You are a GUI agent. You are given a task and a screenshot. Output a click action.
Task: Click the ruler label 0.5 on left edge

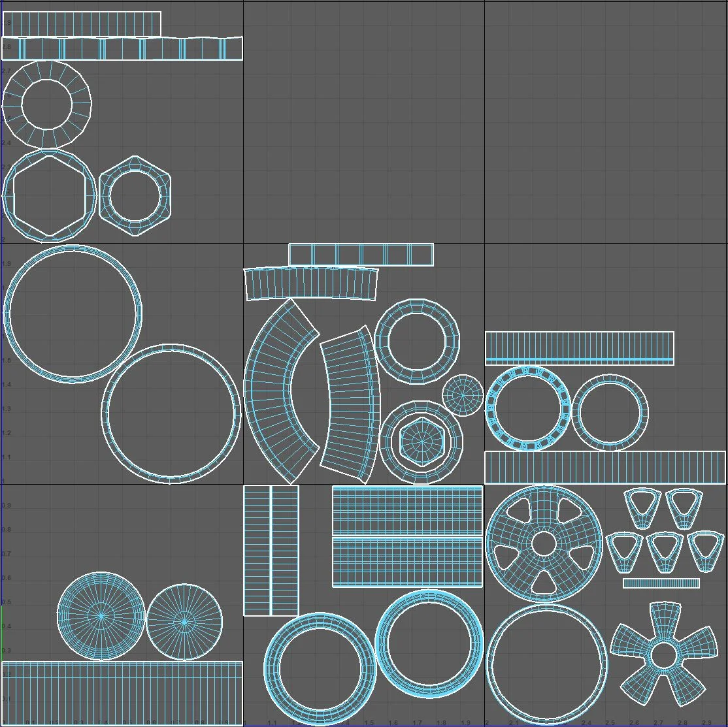pyautogui.click(x=7, y=602)
